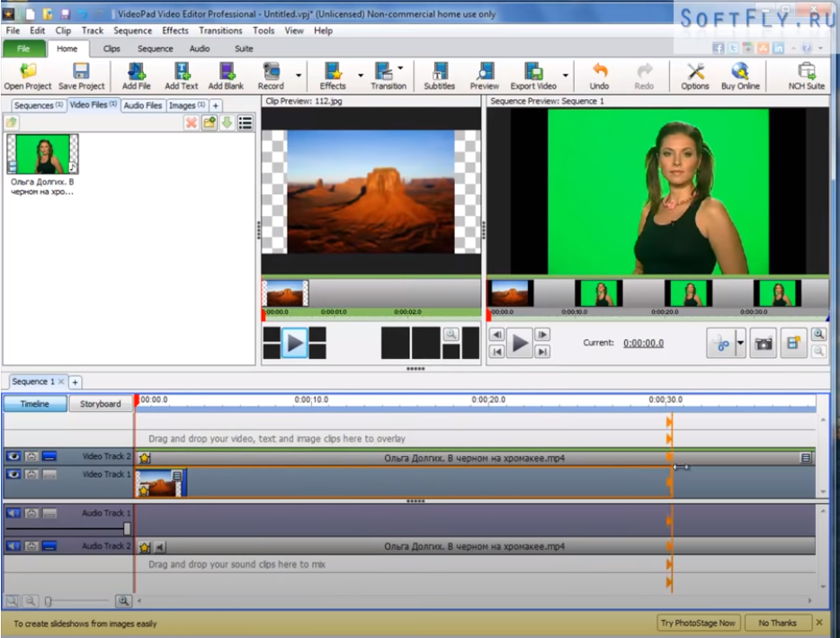
Task: Mute Audio Track 2 with its speaker icon
Action: tap(13, 546)
